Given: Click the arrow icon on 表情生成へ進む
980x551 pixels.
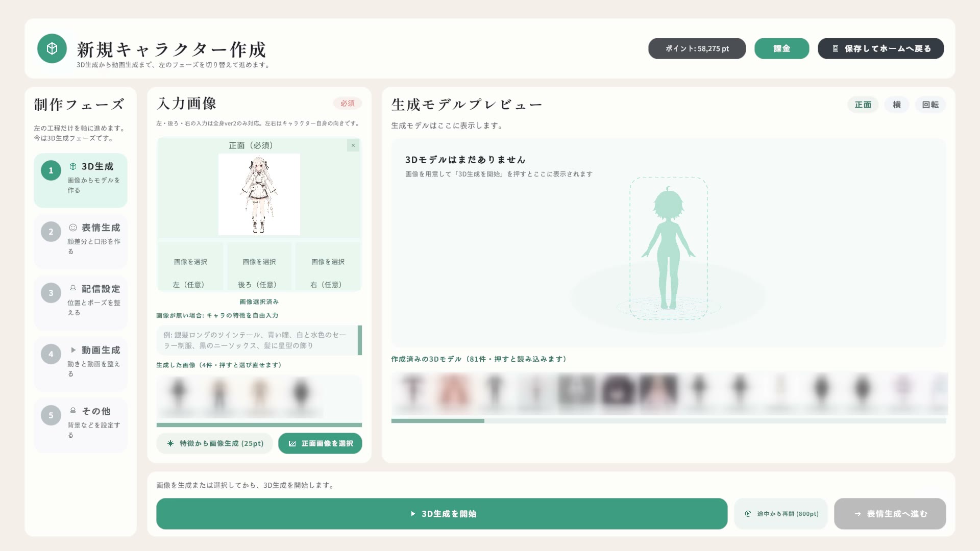Looking at the screenshot, I should [x=857, y=514].
